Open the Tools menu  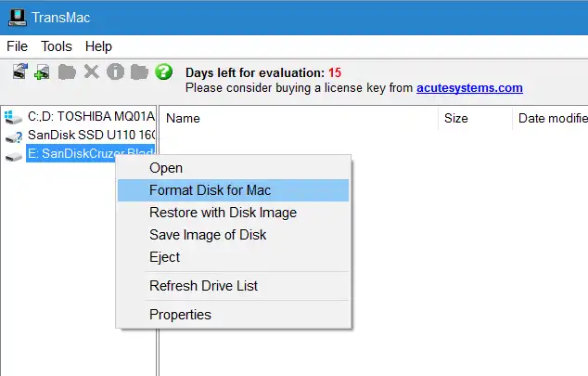coord(57,46)
